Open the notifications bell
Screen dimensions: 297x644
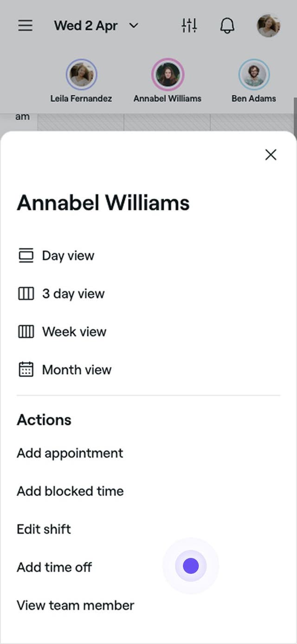pyautogui.click(x=227, y=25)
